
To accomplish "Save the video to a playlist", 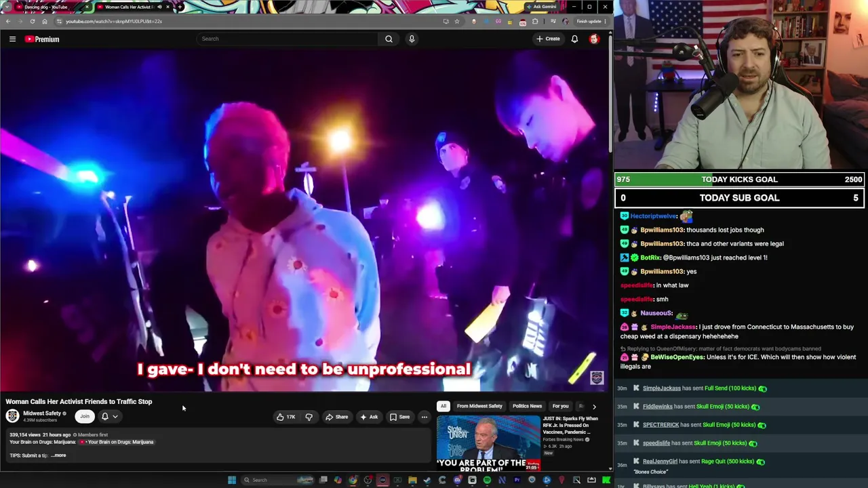I will [399, 417].
